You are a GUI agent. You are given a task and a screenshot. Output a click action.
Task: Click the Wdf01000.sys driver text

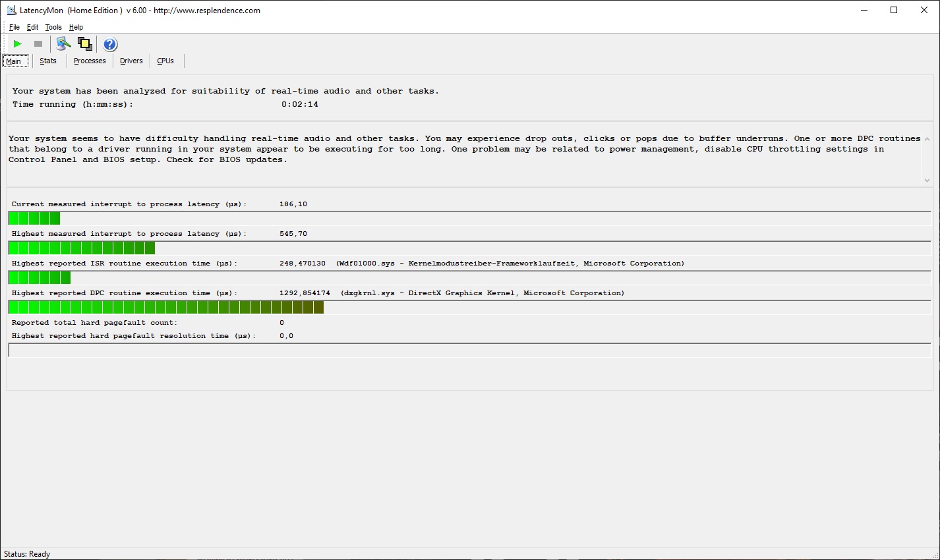pyautogui.click(x=510, y=264)
